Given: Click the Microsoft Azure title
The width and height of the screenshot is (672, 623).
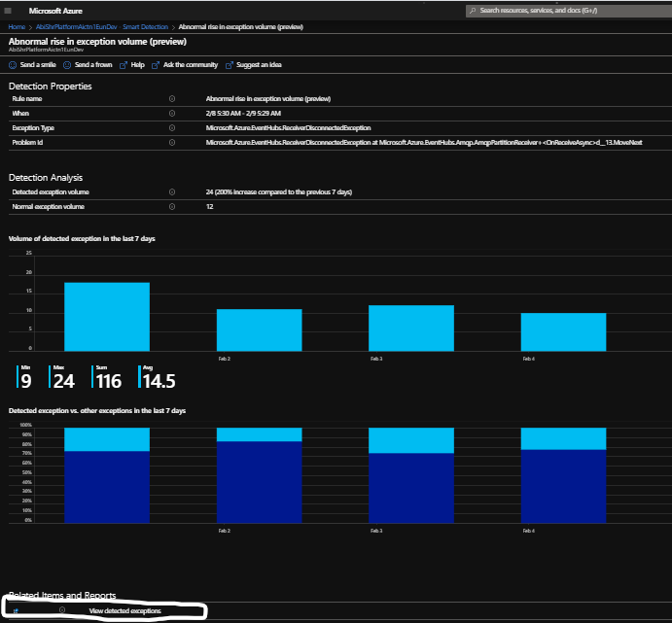Looking at the screenshot, I should (55, 11).
